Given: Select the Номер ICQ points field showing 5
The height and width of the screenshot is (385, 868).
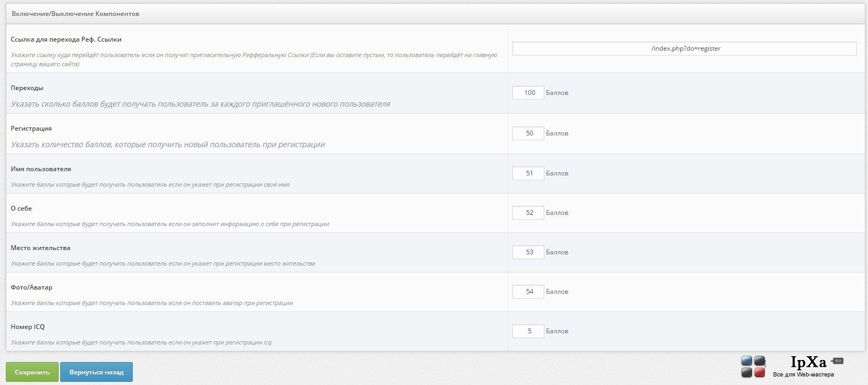Looking at the screenshot, I should click(528, 331).
